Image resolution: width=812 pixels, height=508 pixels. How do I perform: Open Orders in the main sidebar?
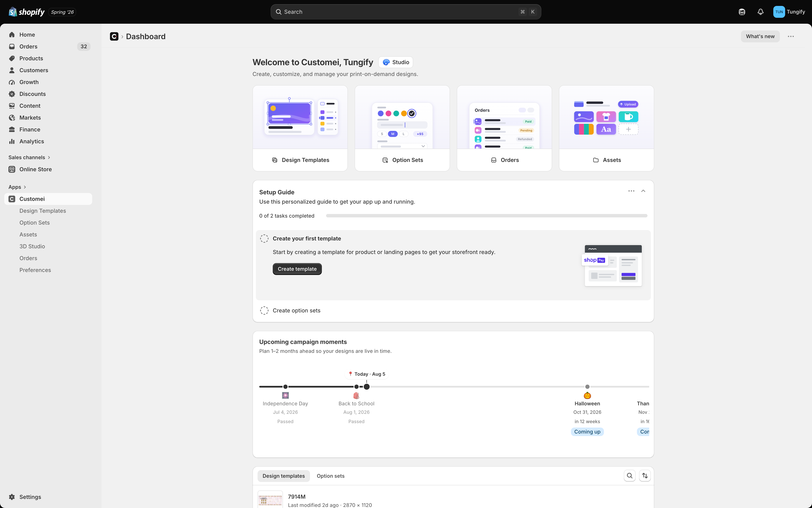pos(49,46)
